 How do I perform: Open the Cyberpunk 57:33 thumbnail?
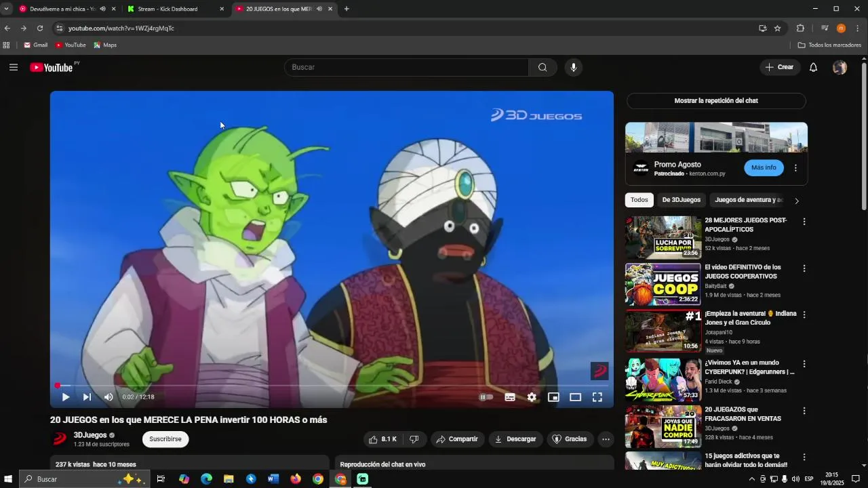point(663,380)
